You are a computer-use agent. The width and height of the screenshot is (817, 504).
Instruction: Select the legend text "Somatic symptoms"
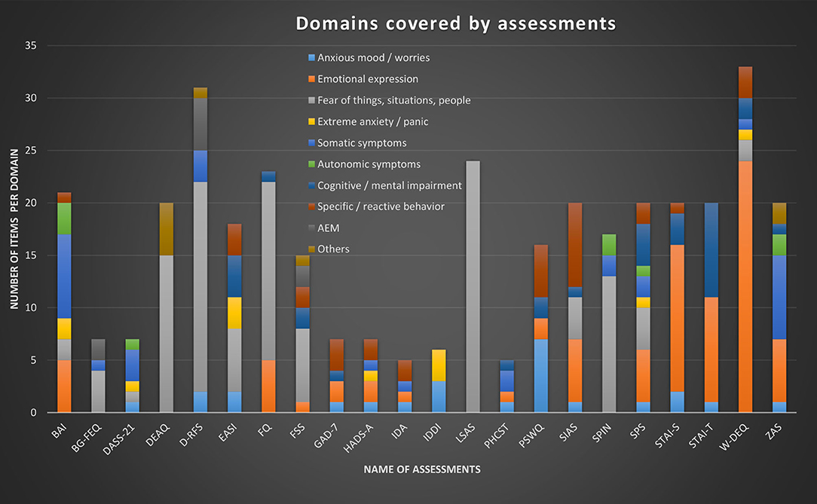click(x=362, y=143)
